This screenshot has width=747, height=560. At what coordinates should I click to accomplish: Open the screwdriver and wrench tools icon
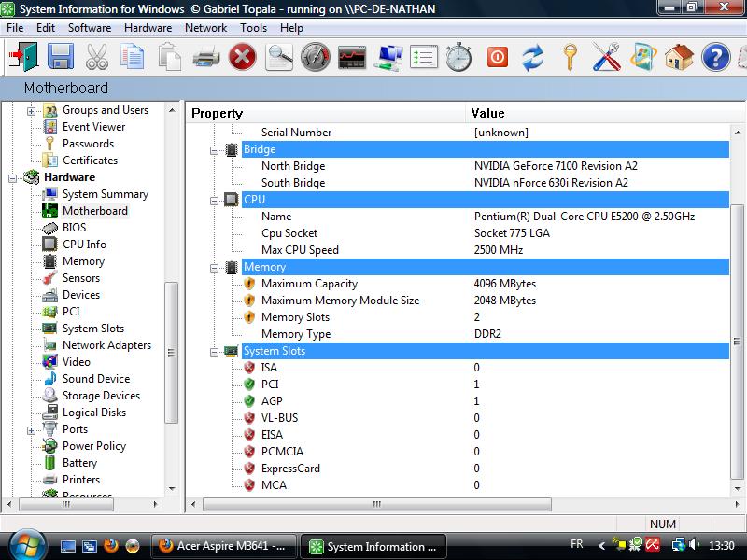point(606,57)
